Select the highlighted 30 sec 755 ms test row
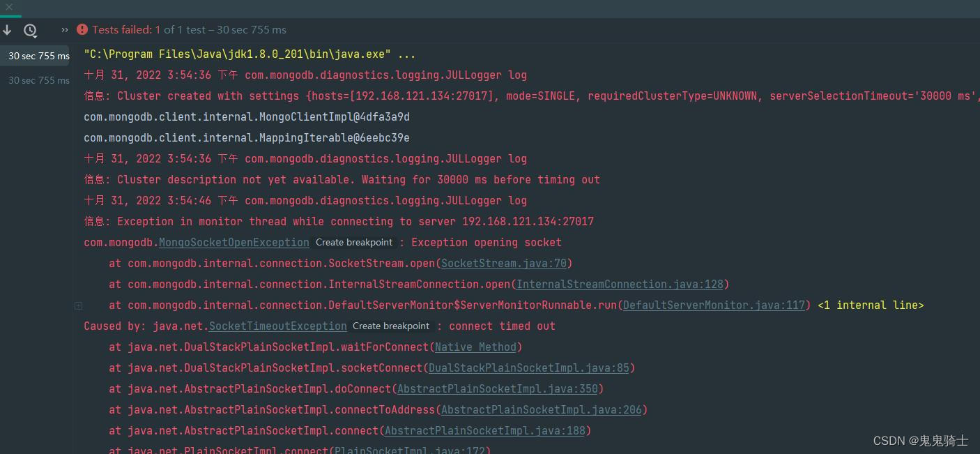The image size is (980, 454). pos(35,56)
